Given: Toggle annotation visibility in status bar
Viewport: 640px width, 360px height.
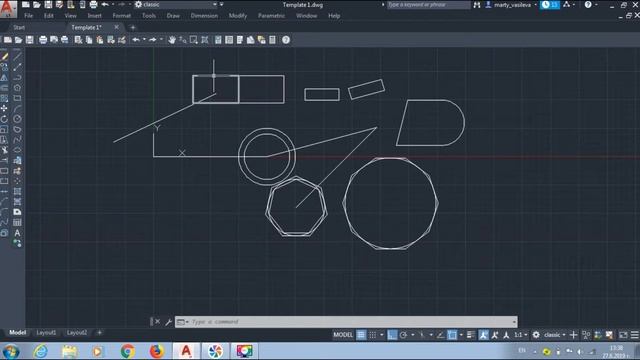Looking at the screenshot, I should point(484,335).
